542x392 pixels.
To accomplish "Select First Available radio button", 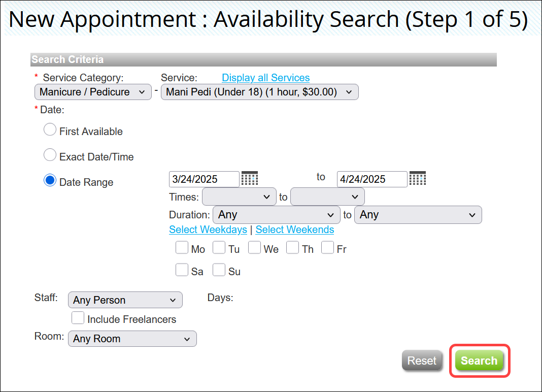I will tap(50, 130).
